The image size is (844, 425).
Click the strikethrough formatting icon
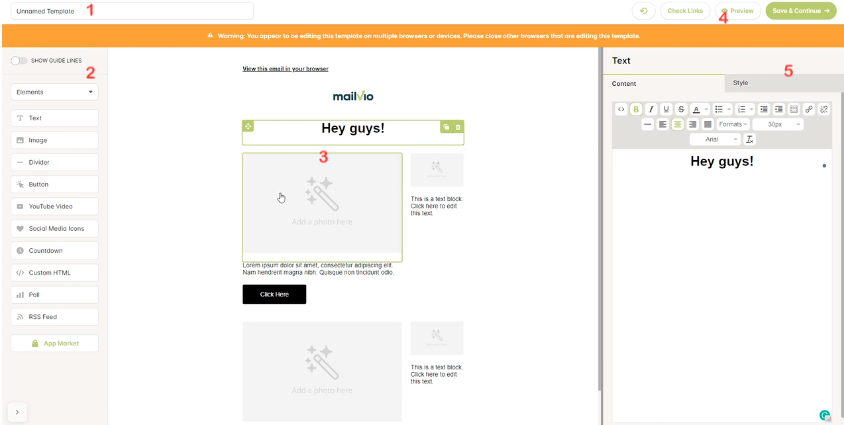point(680,109)
